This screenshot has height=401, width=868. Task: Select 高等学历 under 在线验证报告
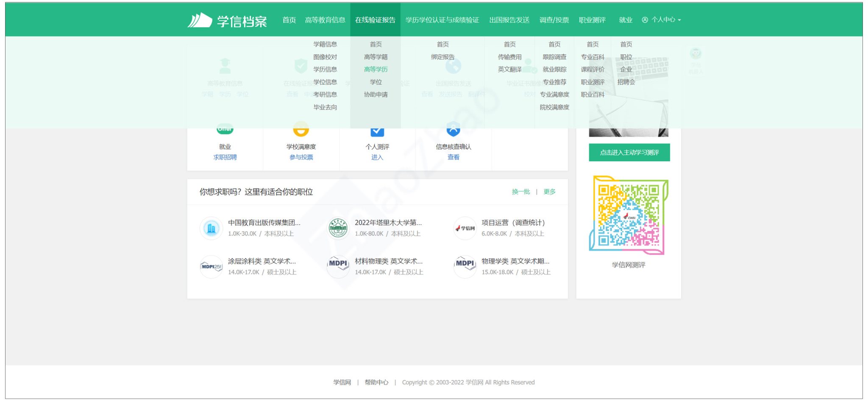[376, 69]
